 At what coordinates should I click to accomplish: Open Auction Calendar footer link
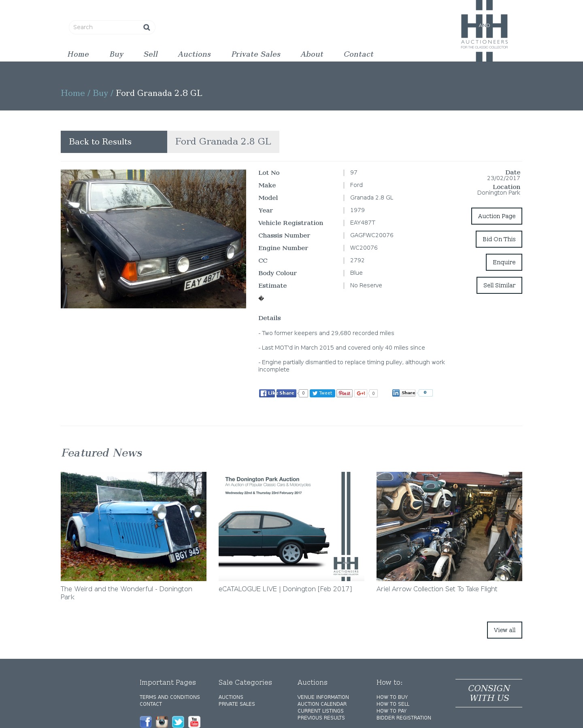322,704
